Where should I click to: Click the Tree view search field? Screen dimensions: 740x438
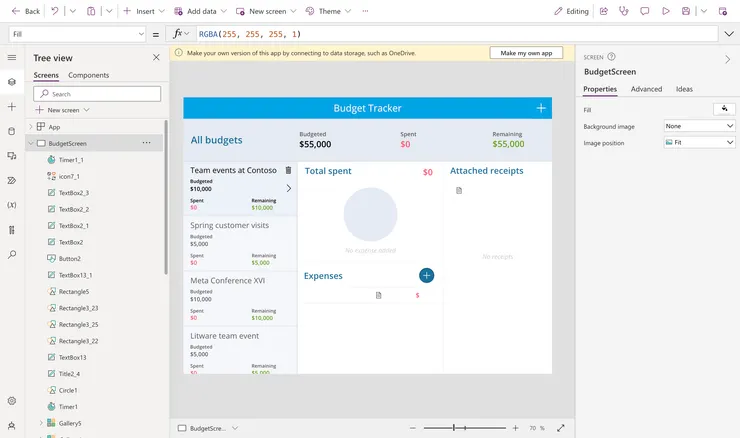pos(97,94)
